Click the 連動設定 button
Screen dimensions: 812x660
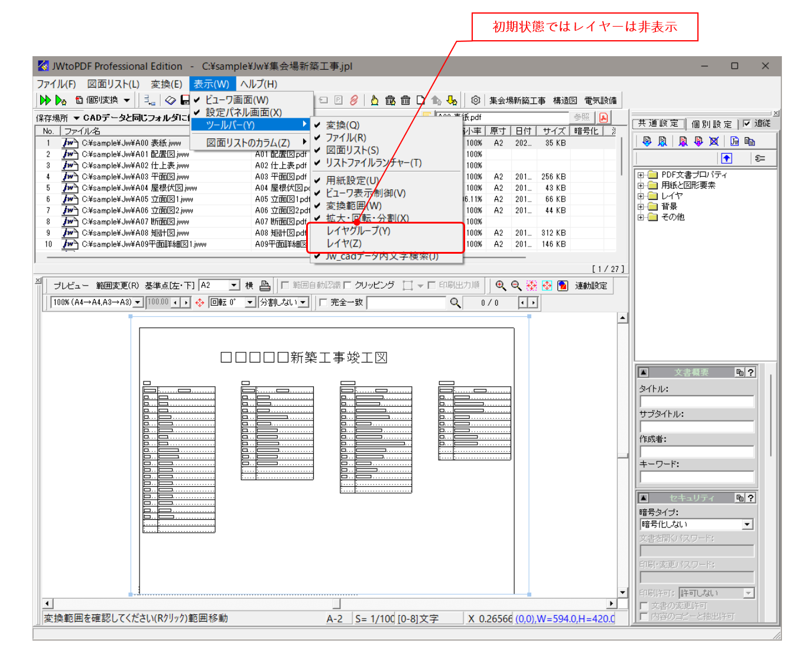(x=590, y=286)
